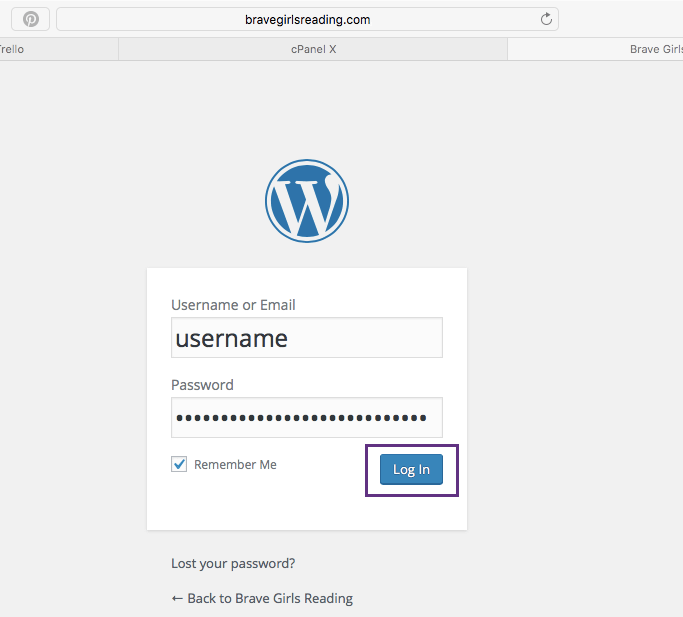
Task: Click the checkmark inside the Remember Me box
Action: [x=179, y=464]
